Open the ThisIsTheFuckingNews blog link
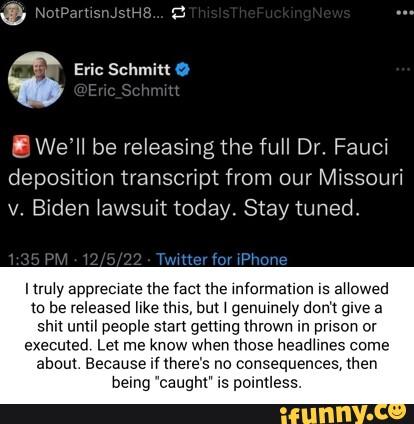 point(270,13)
